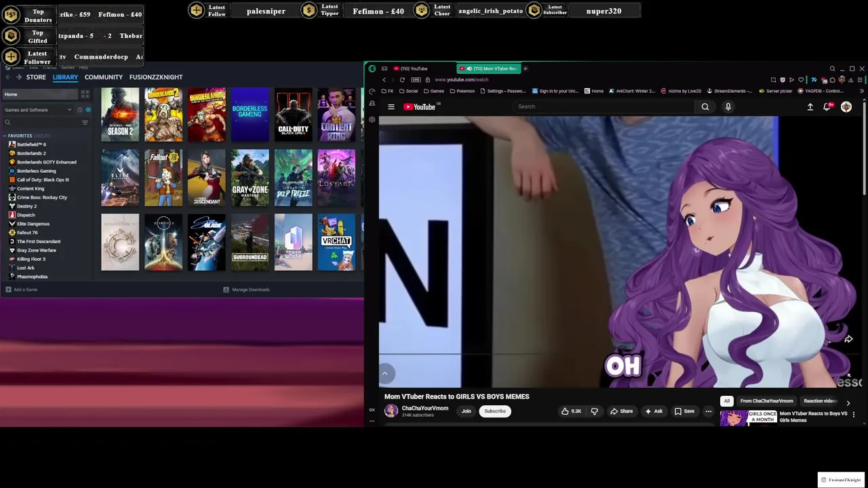868x488 pixels.
Task: Open the browser downloads icon
Action: pyautogui.click(x=850, y=80)
